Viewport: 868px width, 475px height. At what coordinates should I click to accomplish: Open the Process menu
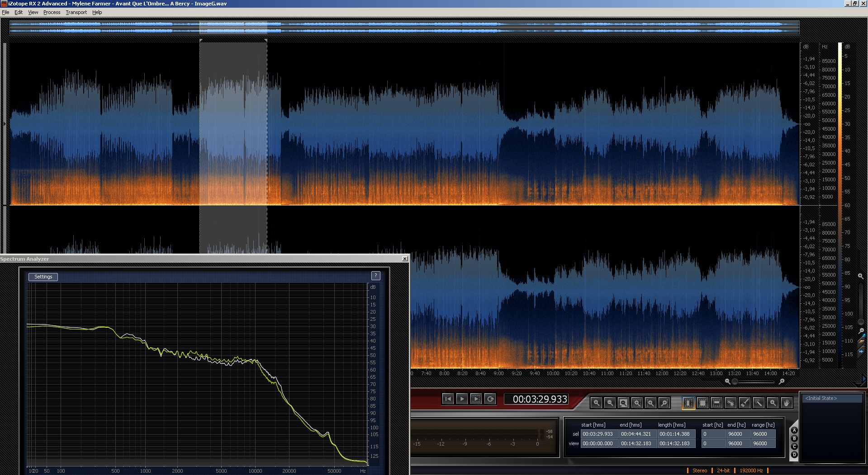(52, 12)
